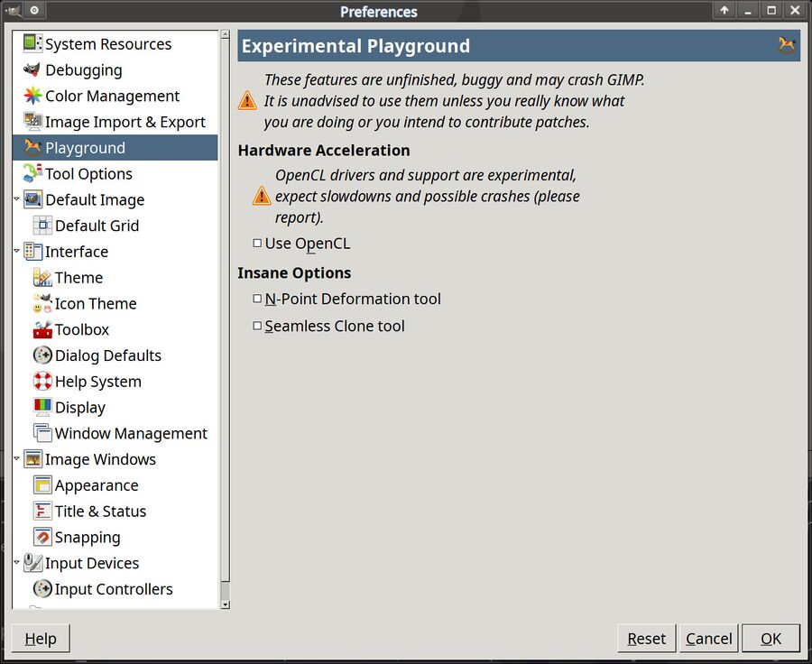Enable the Use OpenCL checkbox
812x664 pixels.
(x=257, y=243)
